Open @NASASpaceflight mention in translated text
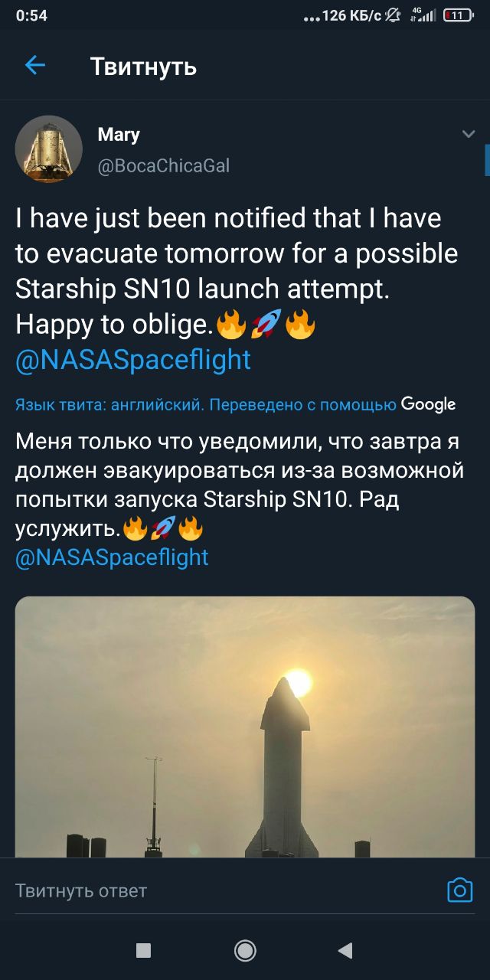The image size is (490, 980). (112, 557)
